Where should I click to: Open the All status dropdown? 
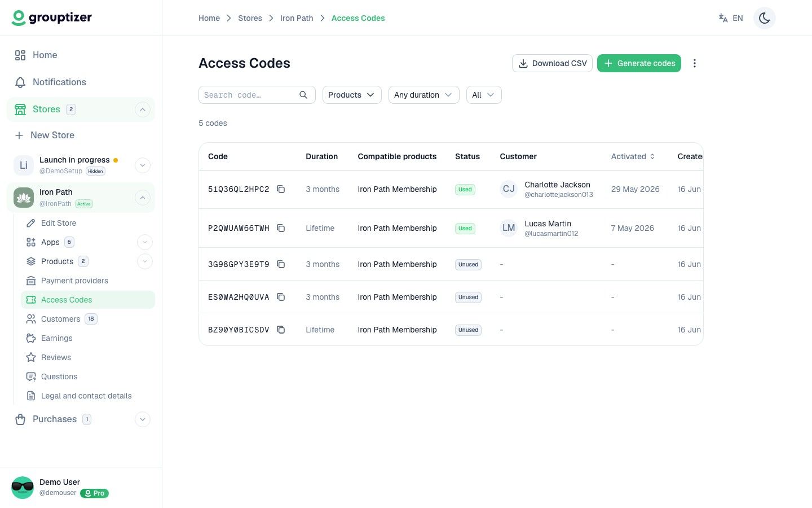pyautogui.click(x=484, y=95)
